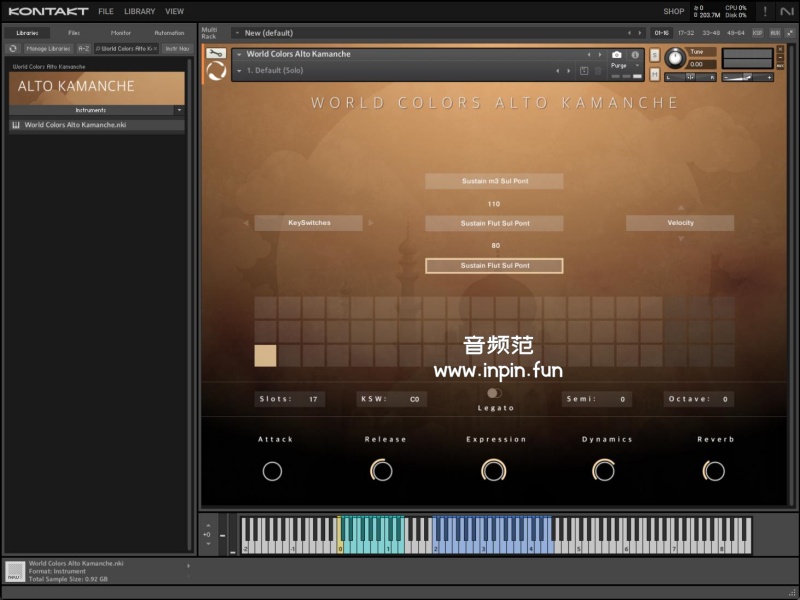Select the Sustain m3 Sul Pont articulation
The width and height of the screenshot is (800, 600).
(494, 181)
